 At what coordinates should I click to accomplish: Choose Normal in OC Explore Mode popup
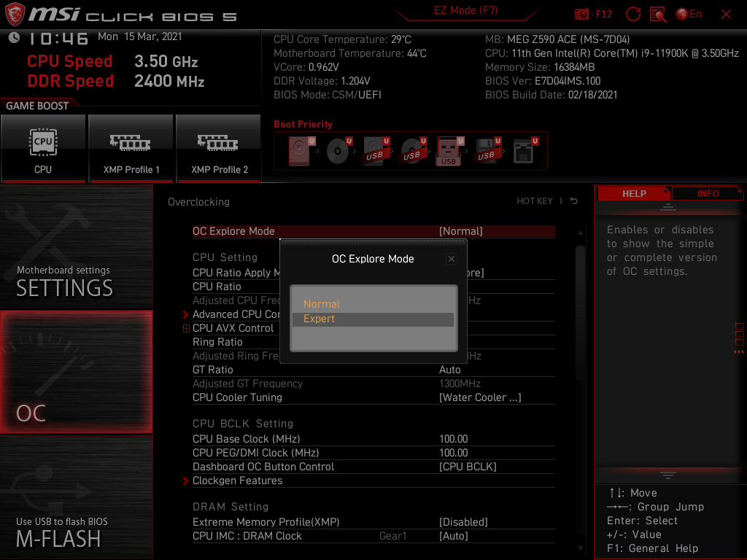pos(373,304)
